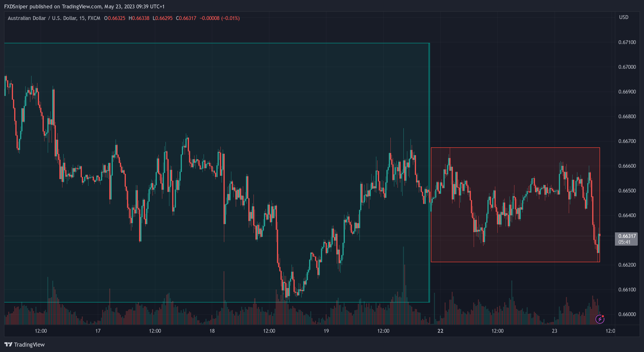Select the 0.66700 price level on the axis
This screenshot has width=644, height=352.
[627, 141]
